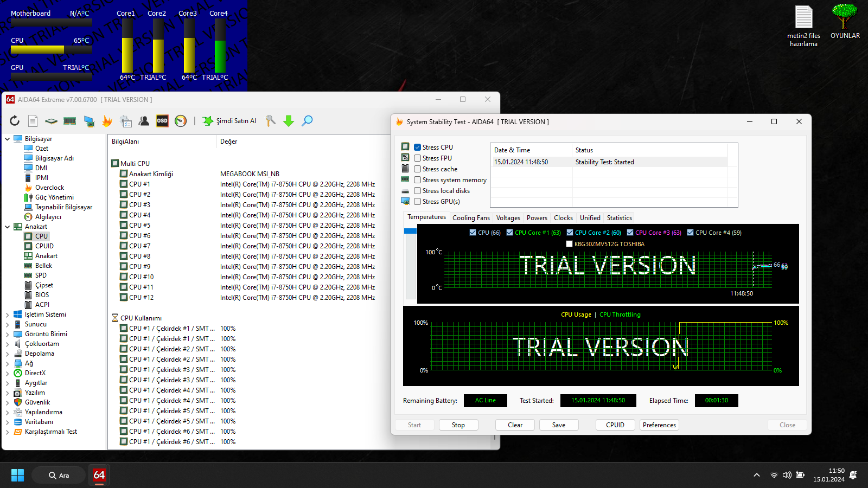
Task: Open System Stability Test via flame icon
Action: (x=107, y=121)
